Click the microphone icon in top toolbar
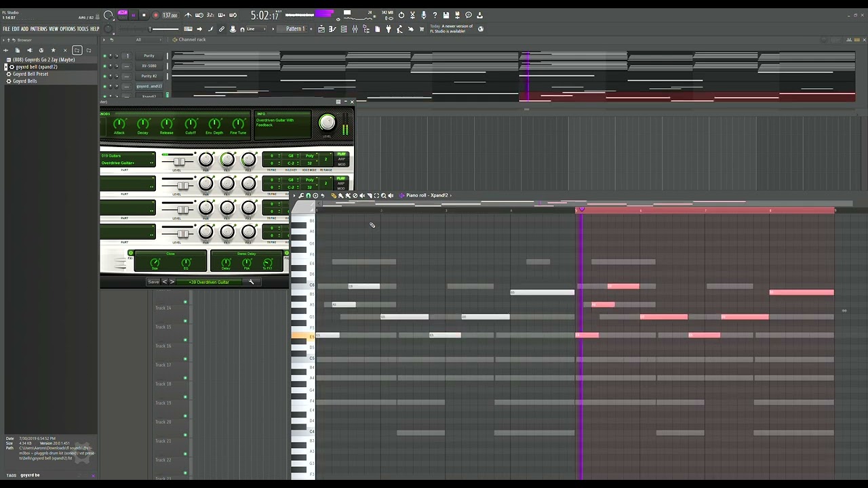This screenshot has height=488, width=868. coord(424,15)
